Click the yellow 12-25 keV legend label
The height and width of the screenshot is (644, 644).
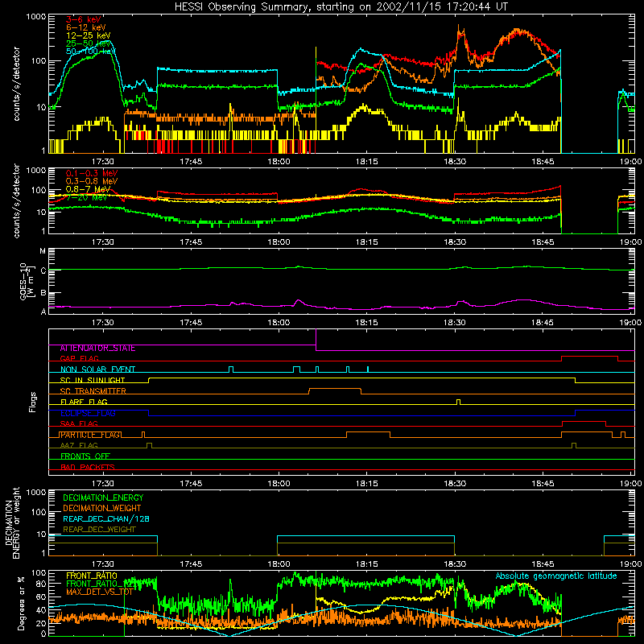point(89,35)
